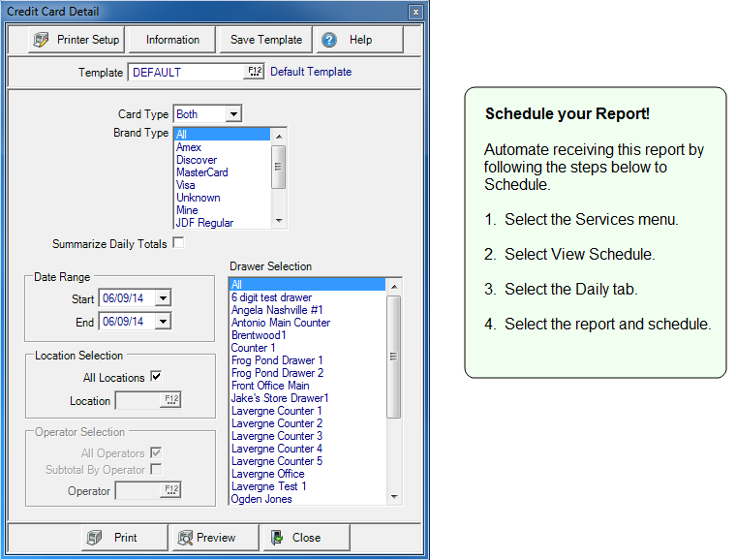The image size is (736, 560).
Task: Click the Print printer icon
Action: (93, 538)
